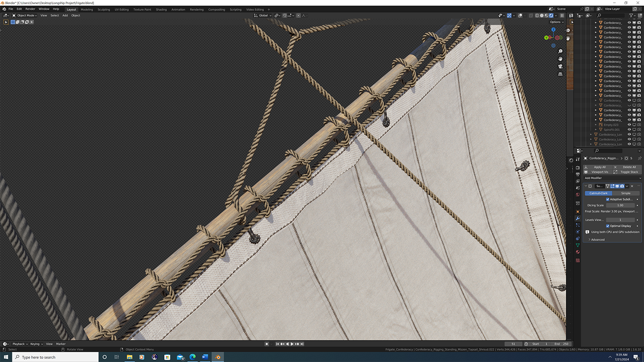Click the zoom magnifier gizmo in viewport
This screenshot has height=362, width=644.
coord(560,51)
